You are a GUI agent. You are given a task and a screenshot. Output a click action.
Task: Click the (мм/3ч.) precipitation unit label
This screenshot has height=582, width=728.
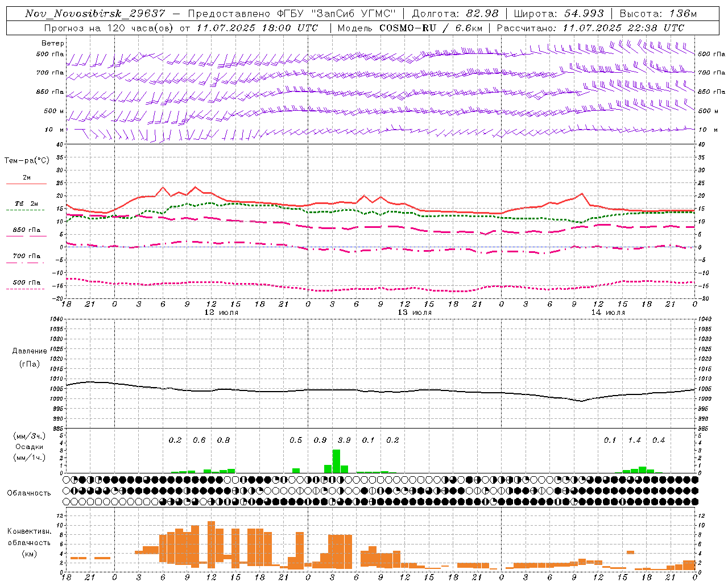click(x=30, y=436)
